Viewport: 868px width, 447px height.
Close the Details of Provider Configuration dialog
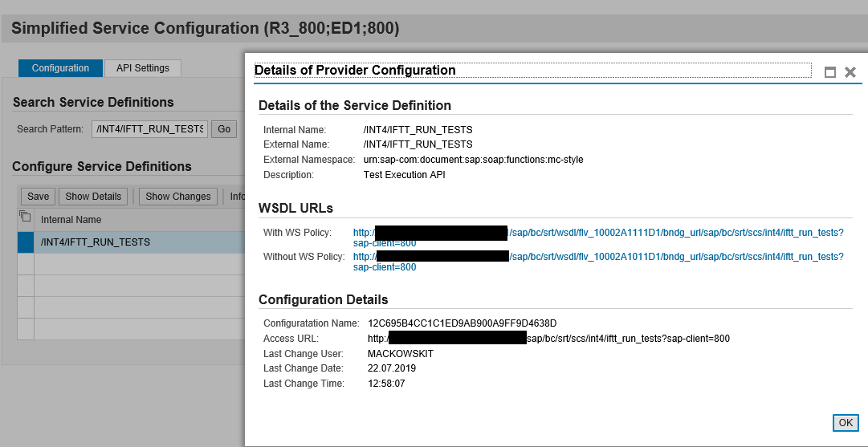click(x=850, y=72)
